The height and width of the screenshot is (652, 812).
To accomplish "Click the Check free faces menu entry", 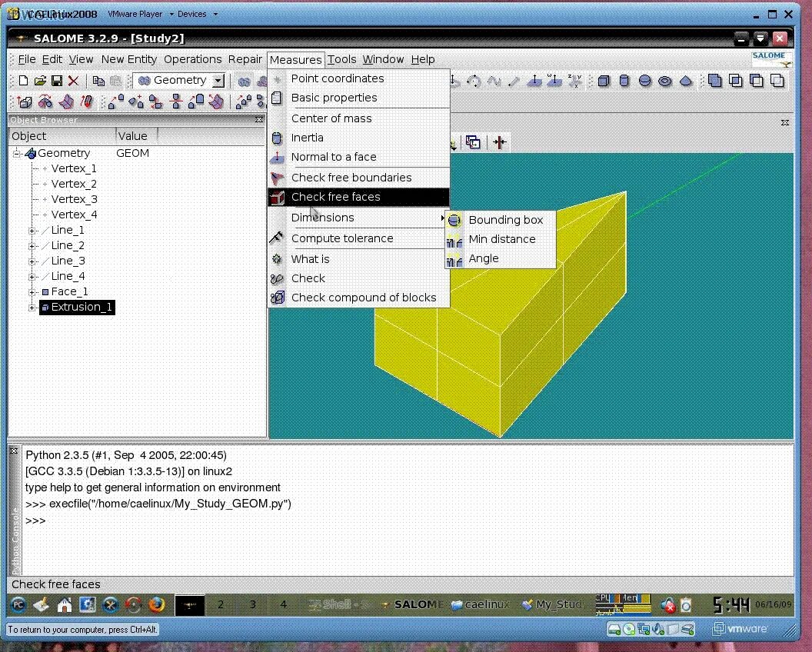I will 358,197.
